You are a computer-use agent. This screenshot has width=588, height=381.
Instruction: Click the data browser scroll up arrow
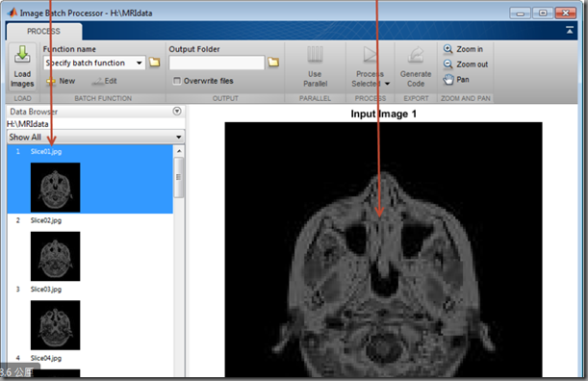coord(179,151)
